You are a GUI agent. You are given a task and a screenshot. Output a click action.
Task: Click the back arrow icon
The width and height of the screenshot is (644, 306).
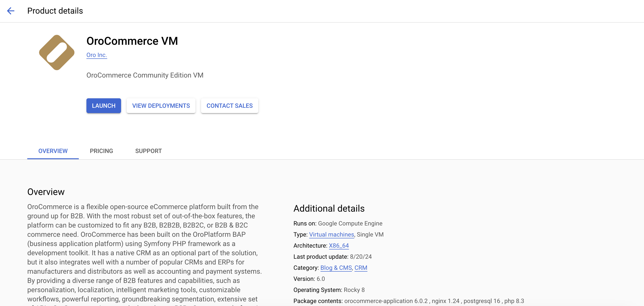coord(10,11)
